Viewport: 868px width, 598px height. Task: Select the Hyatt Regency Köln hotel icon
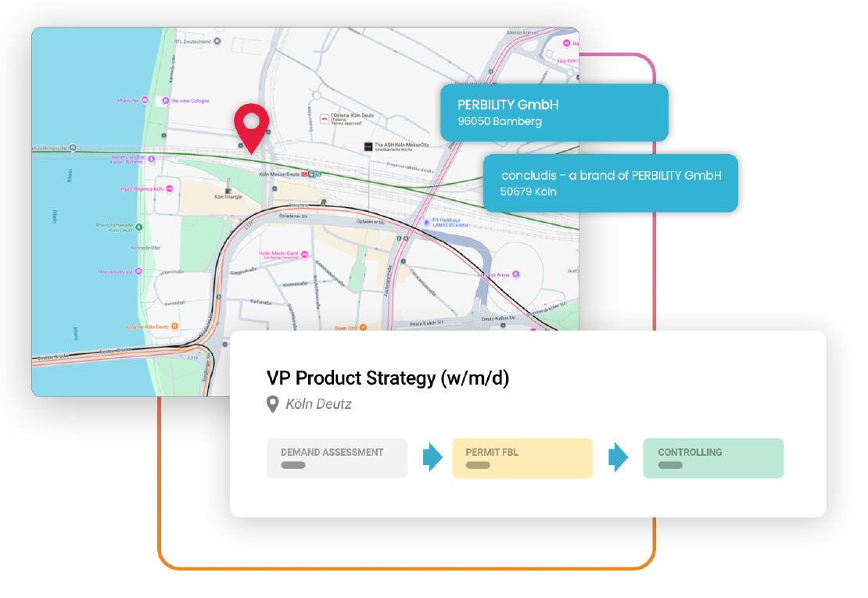click(170, 188)
